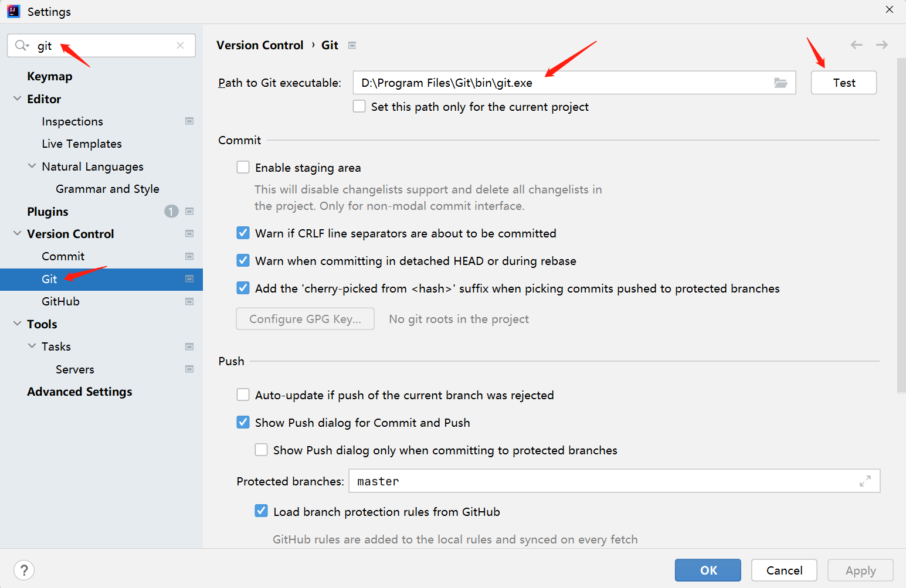This screenshot has width=906, height=588.
Task: Click the IntelliJ app icon in title bar
Action: coord(13,11)
